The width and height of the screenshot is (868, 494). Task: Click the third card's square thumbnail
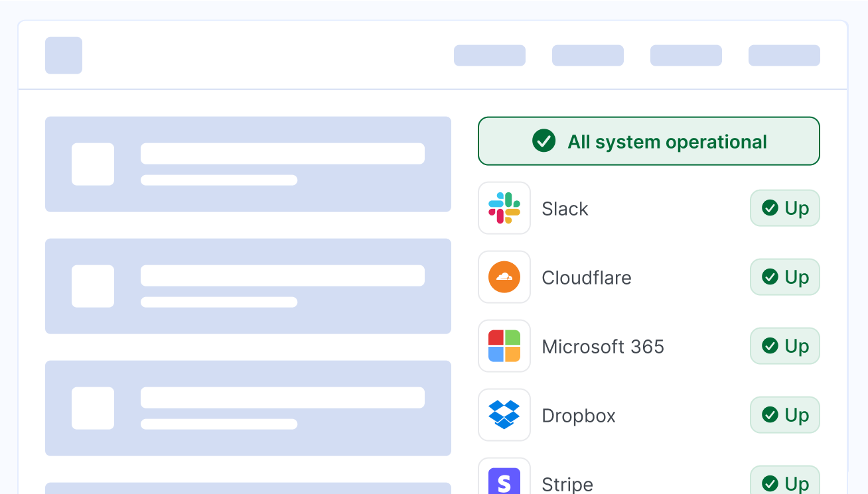[93, 408]
